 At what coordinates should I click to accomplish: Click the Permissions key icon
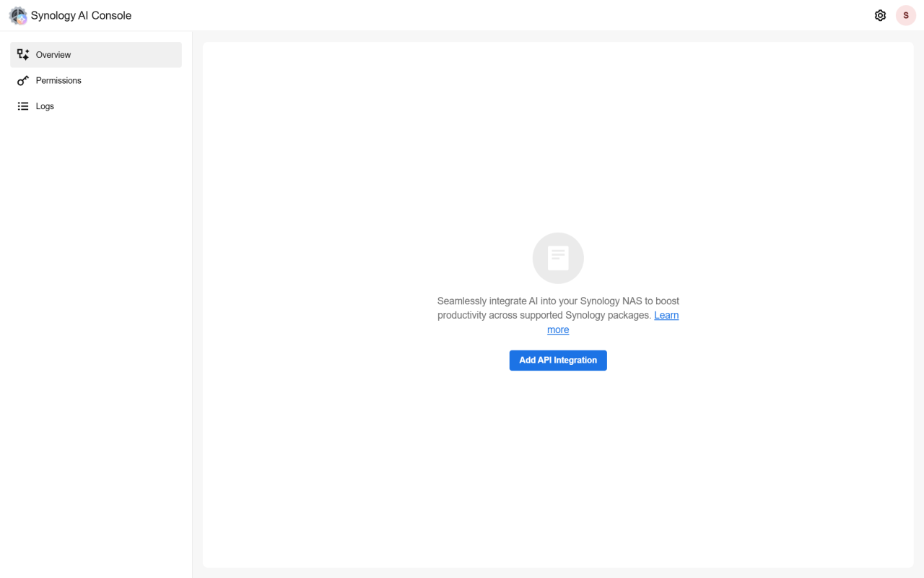pyautogui.click(x=23, y=81)
